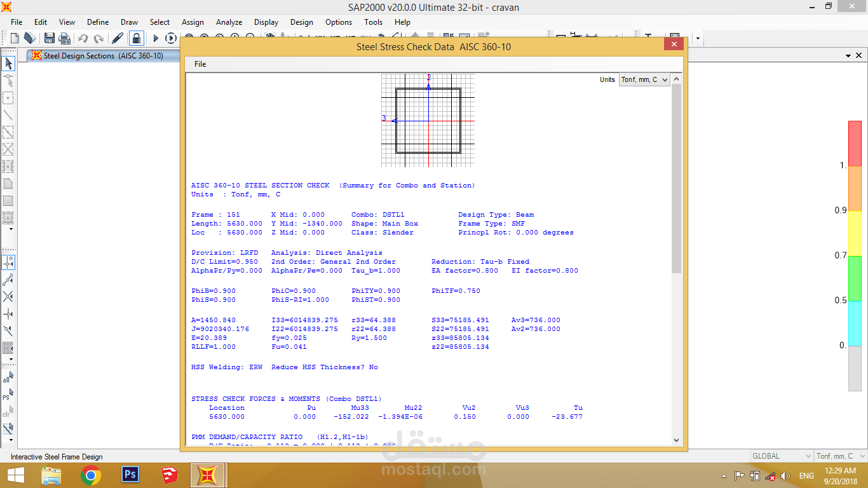Click the circled play Run icon
The width and height of the screenshot is (868, 488).
(171, 38)
